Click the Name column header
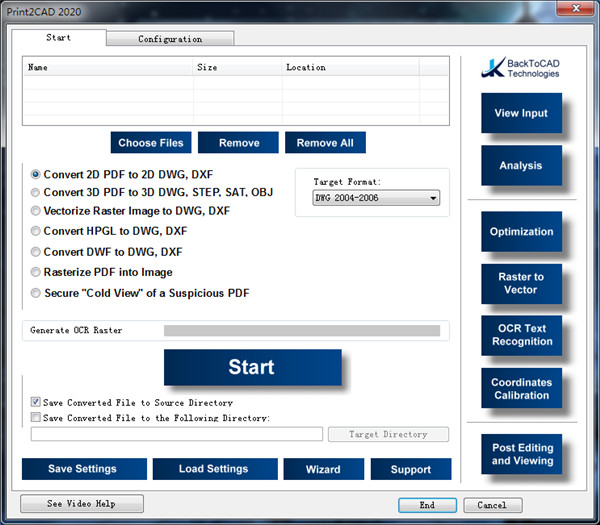 108,67
